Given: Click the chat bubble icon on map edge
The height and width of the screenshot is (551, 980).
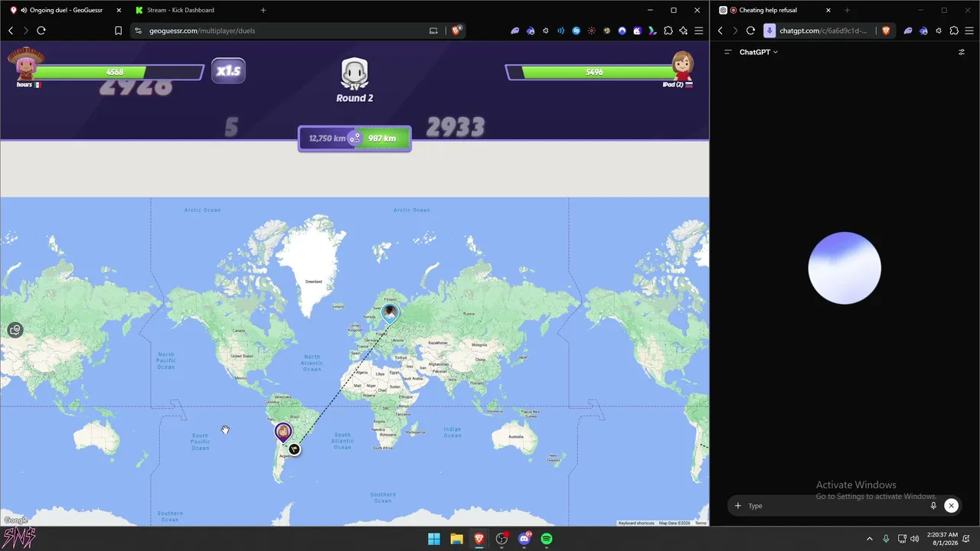Looking at the screenshot, I should [x=15, y=330].
